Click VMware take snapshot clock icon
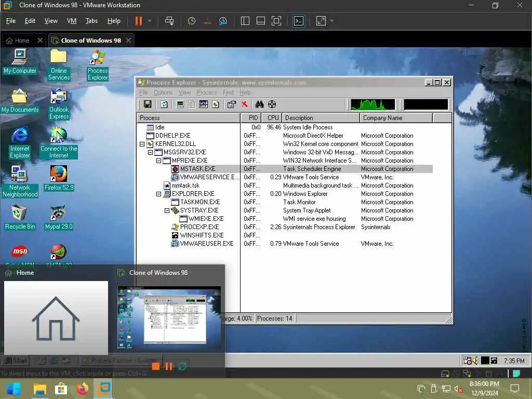Screen dimensions: 532x399 191,21
